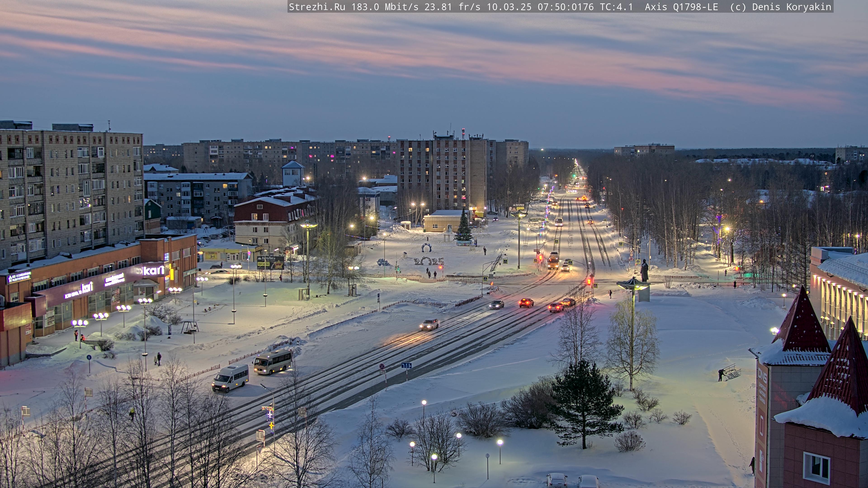Click the "Axis Q1798-LE" camera model text
Viewport: 868px width, 488px height.
point(681,7)
